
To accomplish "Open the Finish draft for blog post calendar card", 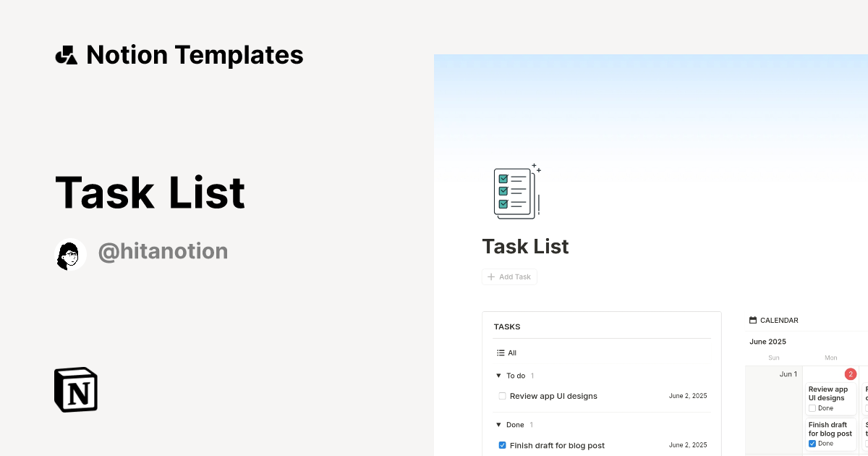I will (x=830, y=429).
